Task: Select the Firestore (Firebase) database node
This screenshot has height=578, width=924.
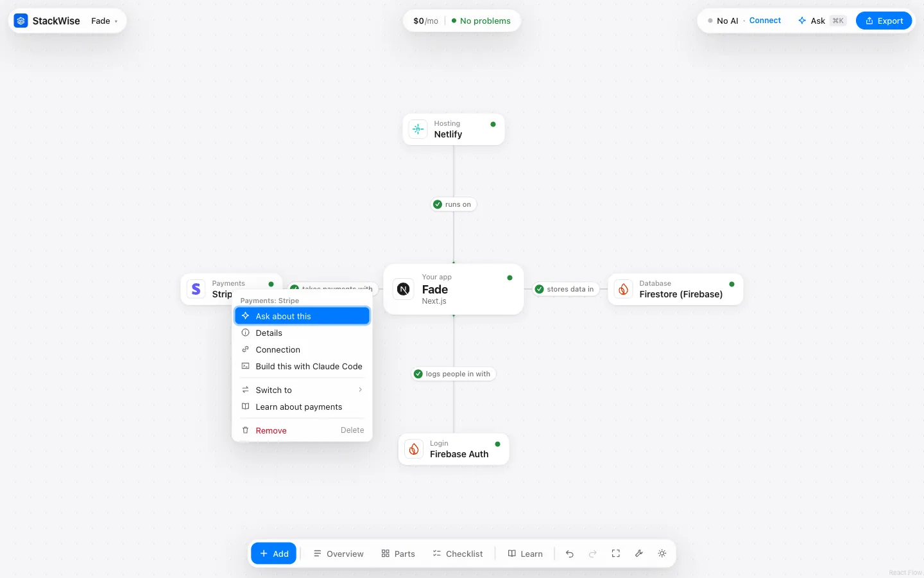Action: coord(676,289)
